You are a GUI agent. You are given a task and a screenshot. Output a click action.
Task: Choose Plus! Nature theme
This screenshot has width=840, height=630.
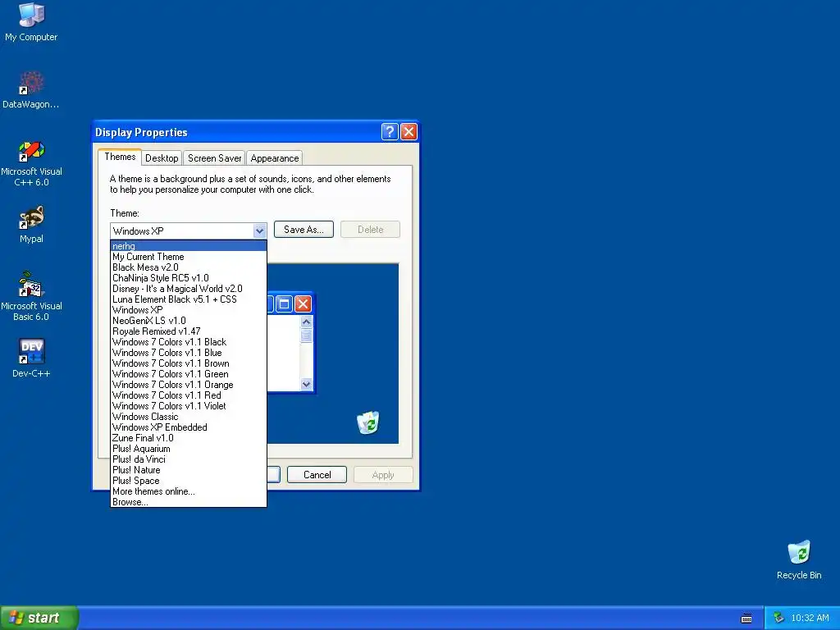[188, 470]
